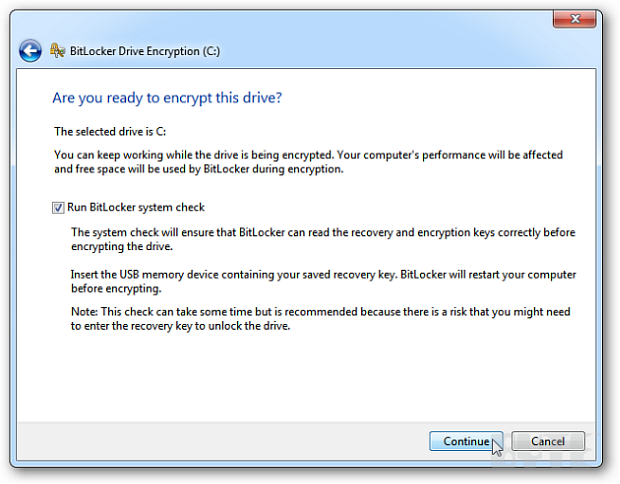Uncheck the Run BitLocker system check box

58,208
